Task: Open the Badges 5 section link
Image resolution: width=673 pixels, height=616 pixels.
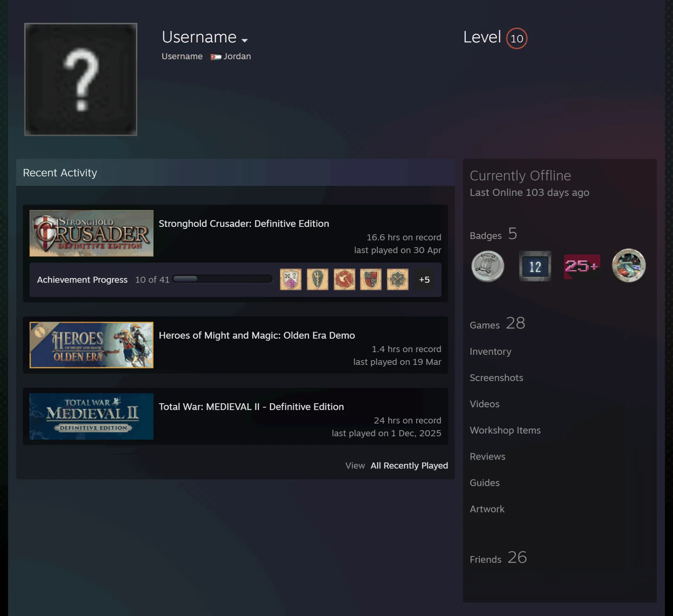Action: (494, 234)
